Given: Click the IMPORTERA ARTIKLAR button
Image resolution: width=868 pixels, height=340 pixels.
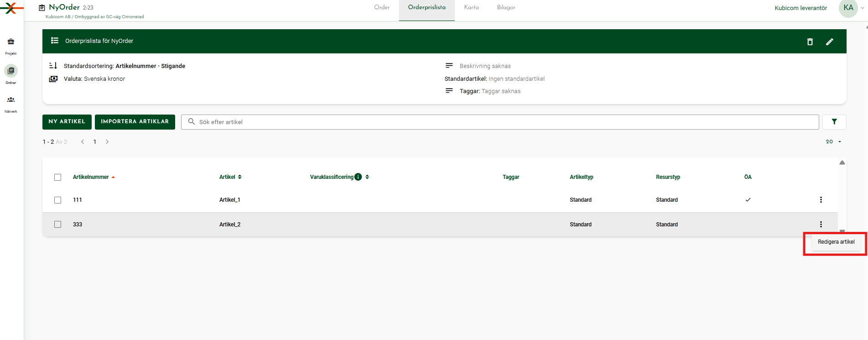Looking at the screenshot, I should (x=135, y=122).
